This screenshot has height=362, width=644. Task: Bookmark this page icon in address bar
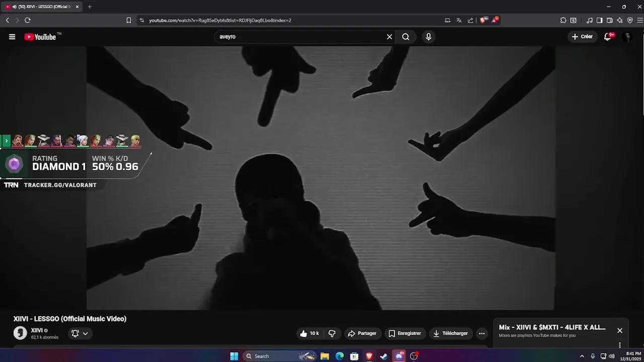point(129,20)
